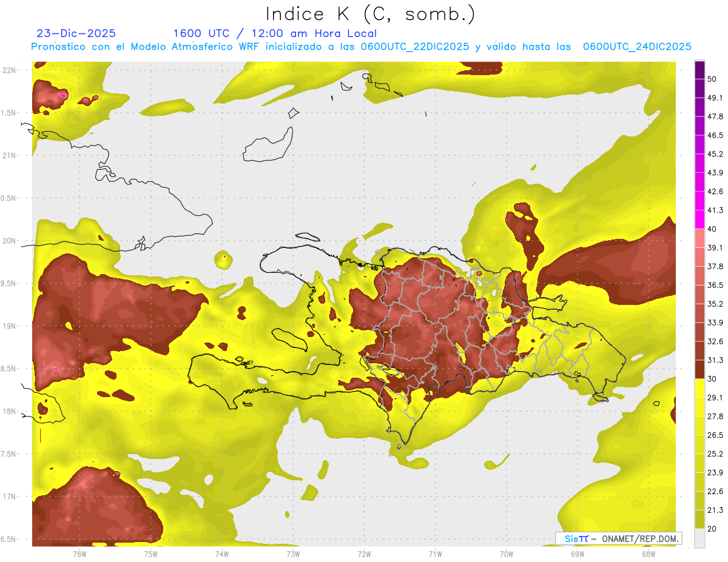Click the 73W longitude label
This screenshot has width=728, height=562.
coord(293,554)
